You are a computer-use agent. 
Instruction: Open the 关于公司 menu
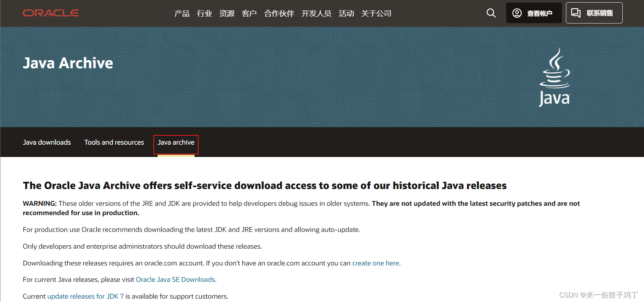[376, 13]
